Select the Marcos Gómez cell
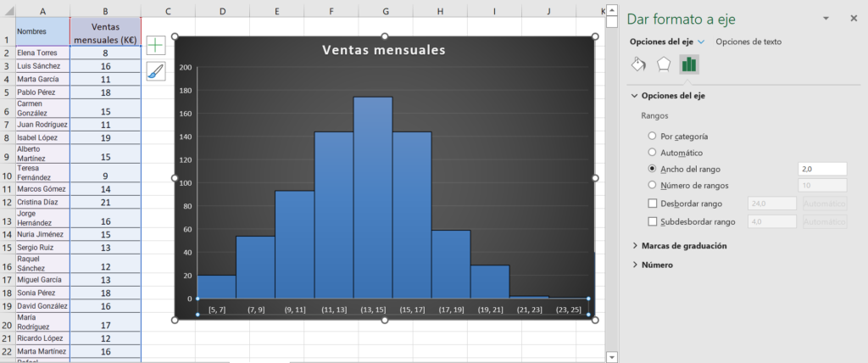This screenshot has height=363, width=868. click(x=42, y=189)
